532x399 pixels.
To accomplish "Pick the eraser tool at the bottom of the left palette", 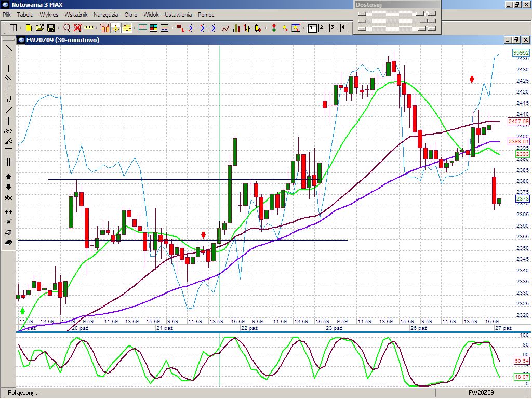I will (x=9, y=243).
